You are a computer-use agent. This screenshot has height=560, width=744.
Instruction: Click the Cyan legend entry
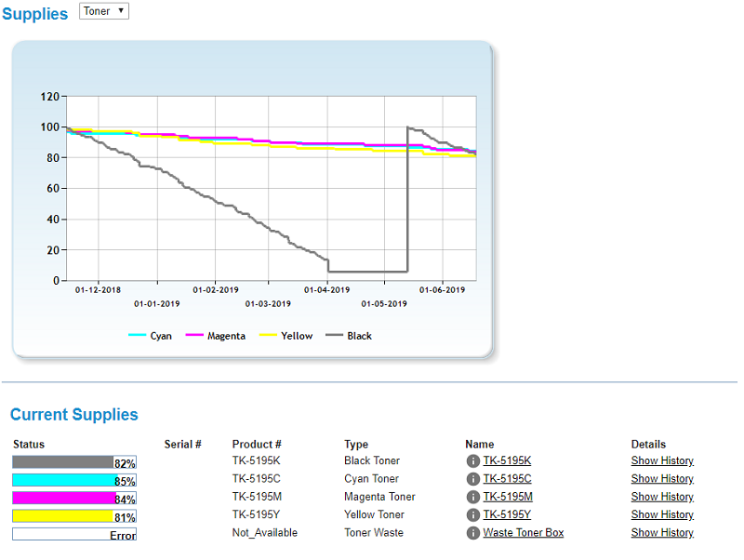[x=151, y=336]
